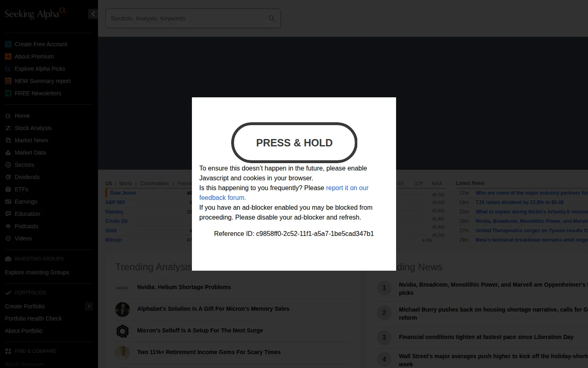Click the Home alpha icon in sidebar

point(8,116)
